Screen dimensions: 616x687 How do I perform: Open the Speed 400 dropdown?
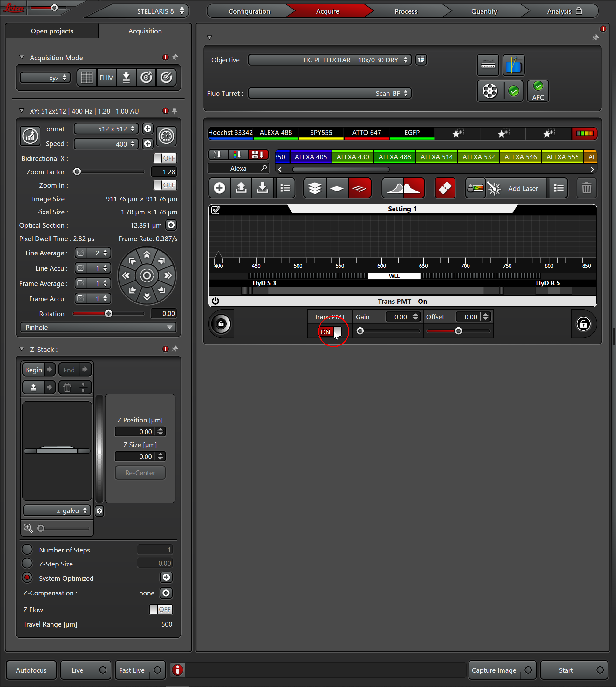[106, 144]
